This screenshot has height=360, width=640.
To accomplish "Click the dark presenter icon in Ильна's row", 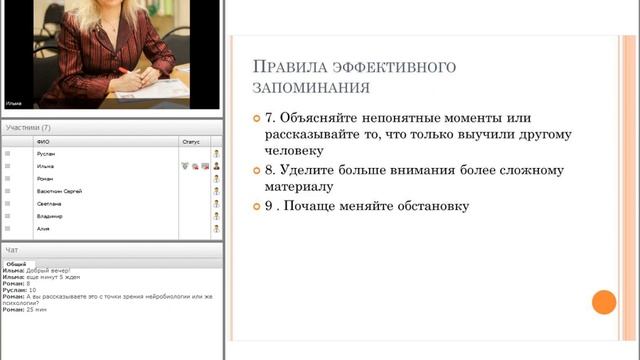I will (x=216, y=166).
